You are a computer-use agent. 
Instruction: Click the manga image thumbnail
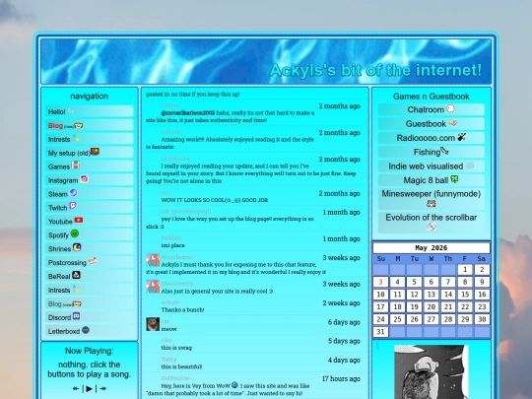click(432, 371)
